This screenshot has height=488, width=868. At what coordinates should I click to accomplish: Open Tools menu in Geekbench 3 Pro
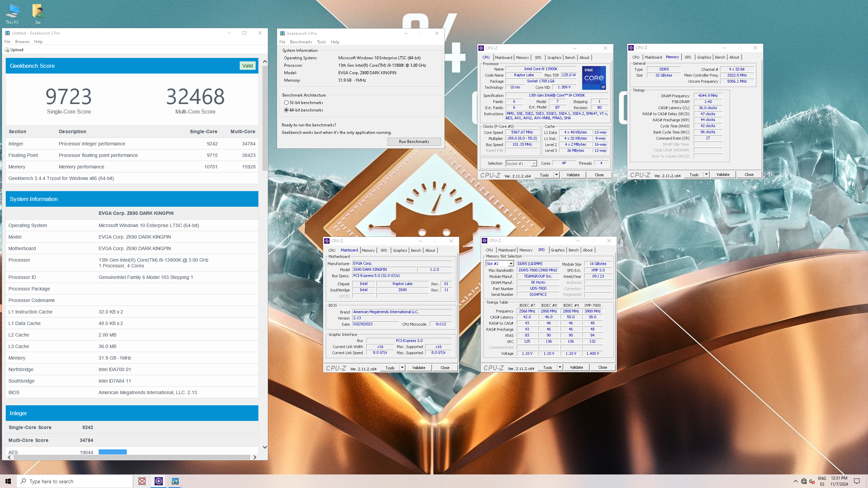click(321, 42)
